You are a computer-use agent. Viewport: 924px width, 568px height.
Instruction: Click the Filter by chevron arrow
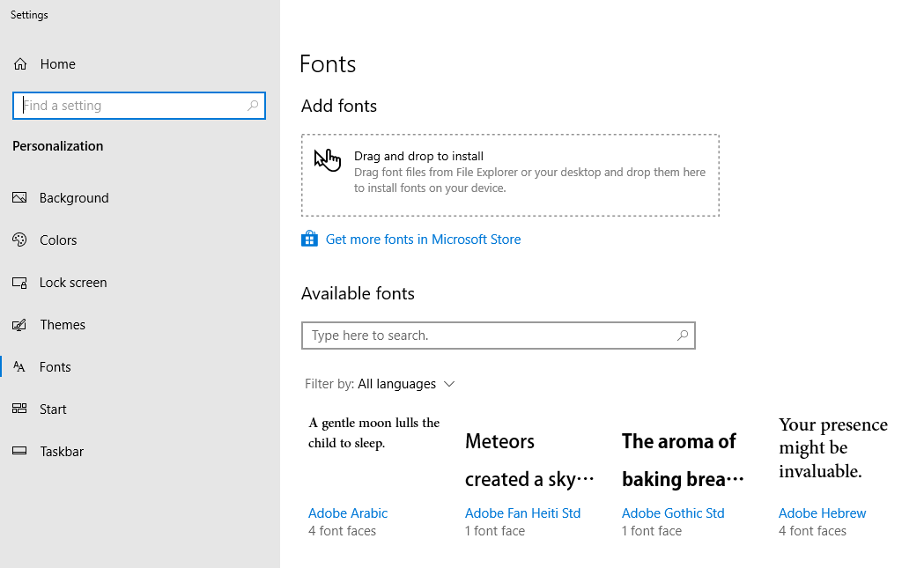pyautogui.click(x=449, y=384)
